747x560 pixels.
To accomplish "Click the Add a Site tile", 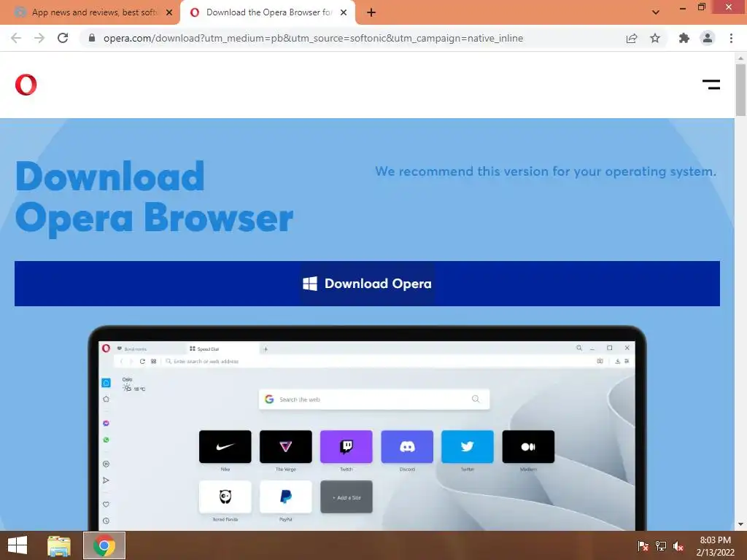I will pos(347,497).
